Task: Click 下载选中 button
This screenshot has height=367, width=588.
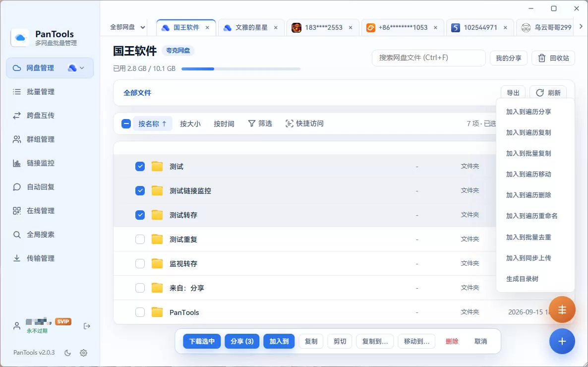Action: pyautogui.click(x=202, y=342)
